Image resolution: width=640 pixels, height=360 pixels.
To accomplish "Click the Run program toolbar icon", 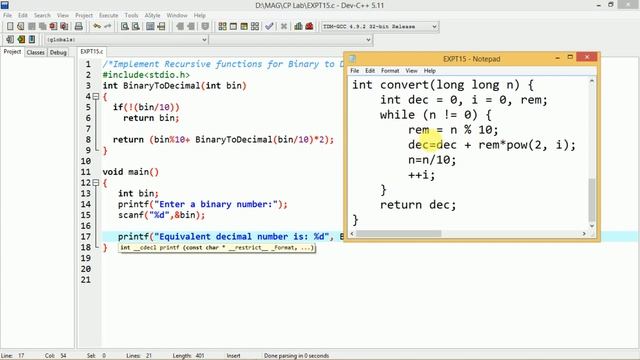I will 233,27.
